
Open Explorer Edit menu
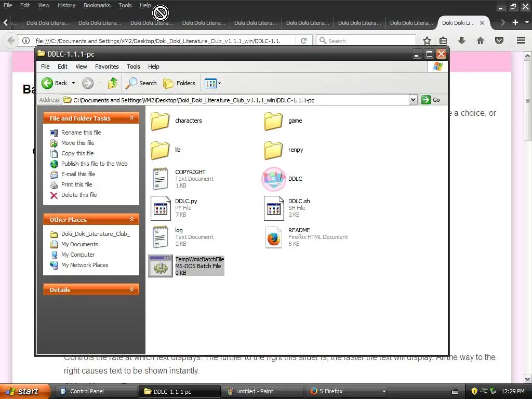point(62,66)
